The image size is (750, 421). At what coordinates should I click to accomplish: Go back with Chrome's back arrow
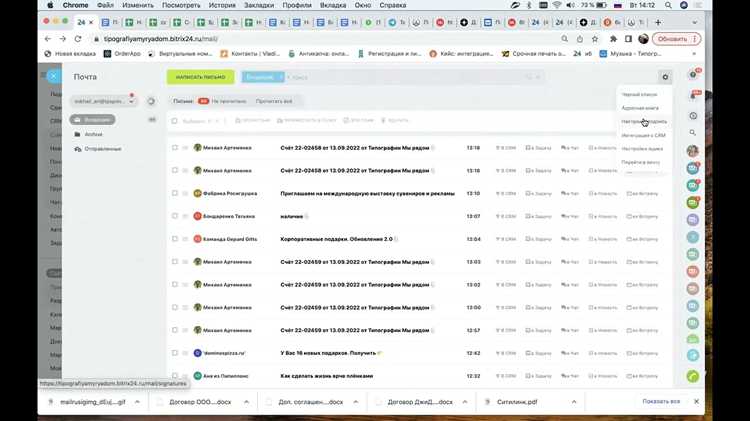tap(47, 39)
